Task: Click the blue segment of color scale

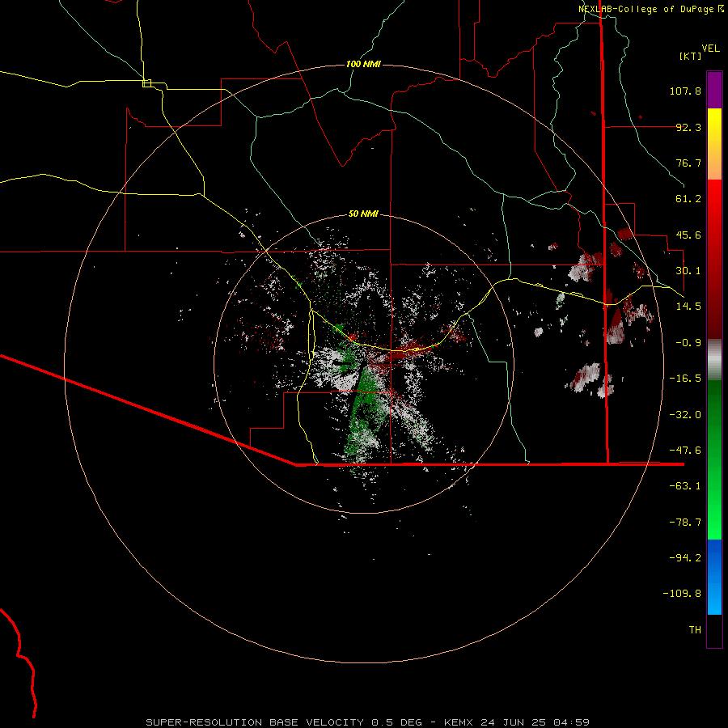Action: [x=714, y=577]
